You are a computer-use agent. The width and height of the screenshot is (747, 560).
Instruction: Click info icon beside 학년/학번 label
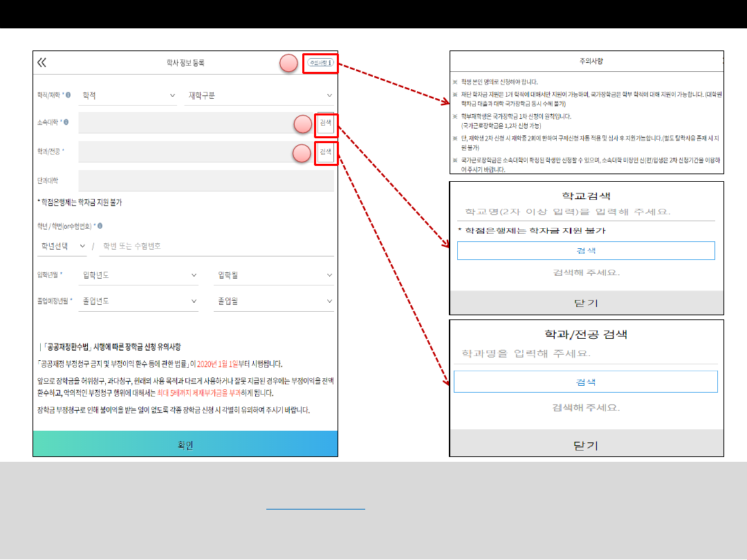(x=100, y=226)
